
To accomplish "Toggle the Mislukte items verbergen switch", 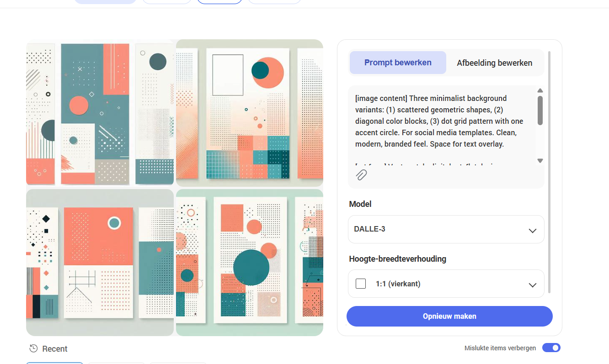I will pos(551,348).
